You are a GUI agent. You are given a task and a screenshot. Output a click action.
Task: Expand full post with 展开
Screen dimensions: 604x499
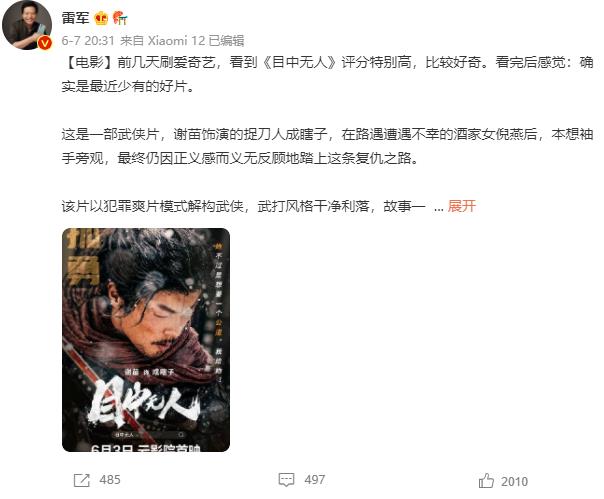(x=461, y=206)
